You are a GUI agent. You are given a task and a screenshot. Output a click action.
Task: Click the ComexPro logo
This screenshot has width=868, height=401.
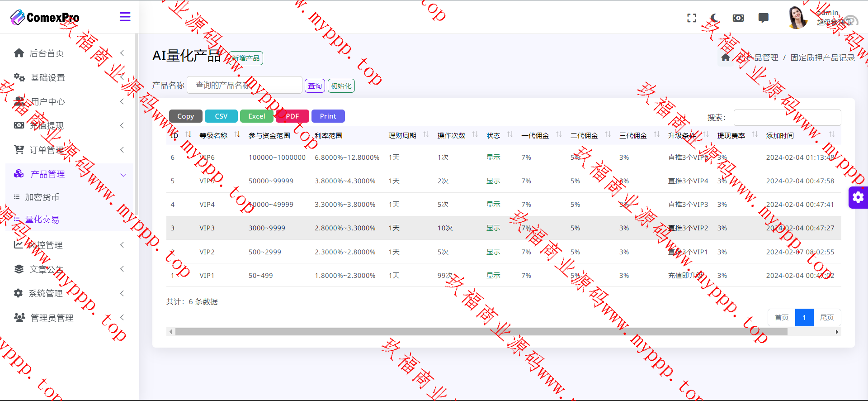point(45,18)
